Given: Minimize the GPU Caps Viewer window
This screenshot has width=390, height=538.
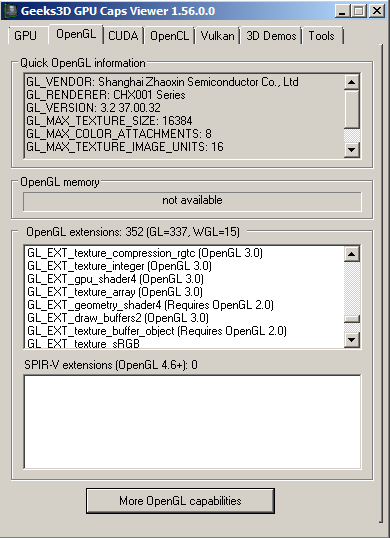Looking at the screenshot, I should [342, 11].
